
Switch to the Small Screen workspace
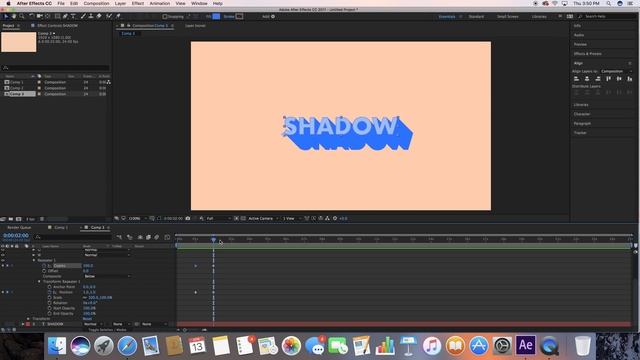click(x=508, y=17)
